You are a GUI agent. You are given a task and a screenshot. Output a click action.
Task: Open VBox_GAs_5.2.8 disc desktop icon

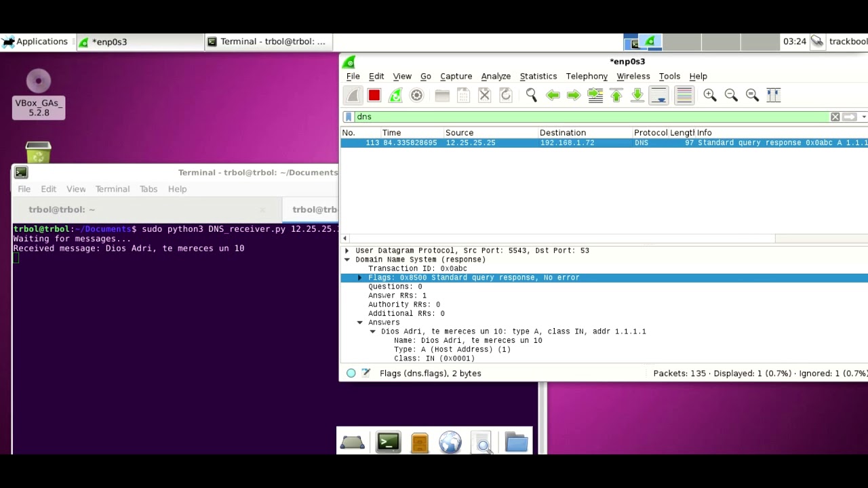click(39, 94)
